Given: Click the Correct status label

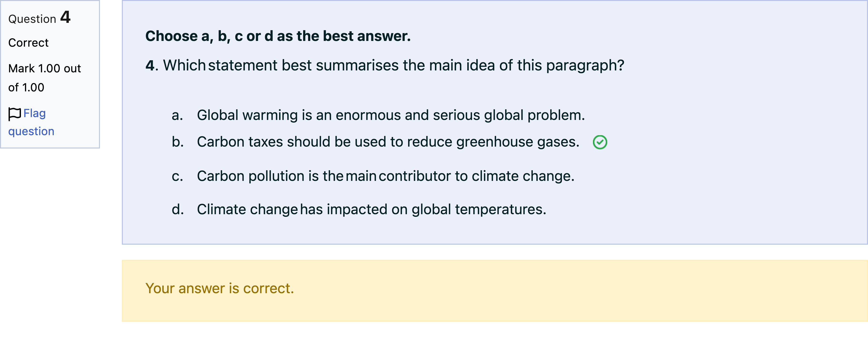Looking at the screenshot, I should point(28,43).
